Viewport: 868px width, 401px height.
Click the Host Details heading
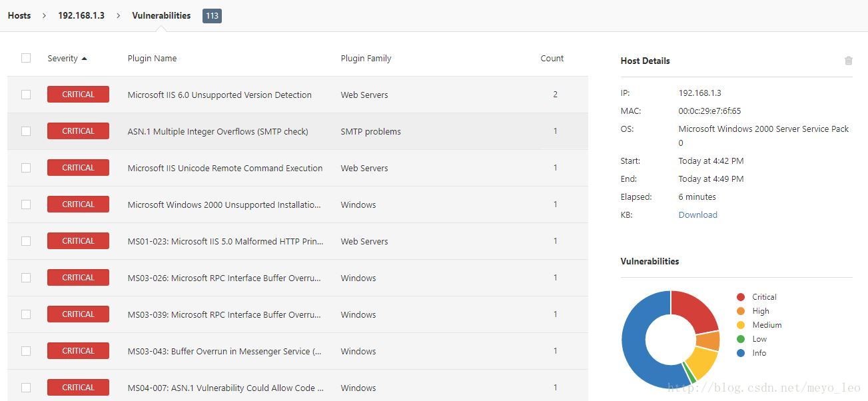(x=645, y=61)
